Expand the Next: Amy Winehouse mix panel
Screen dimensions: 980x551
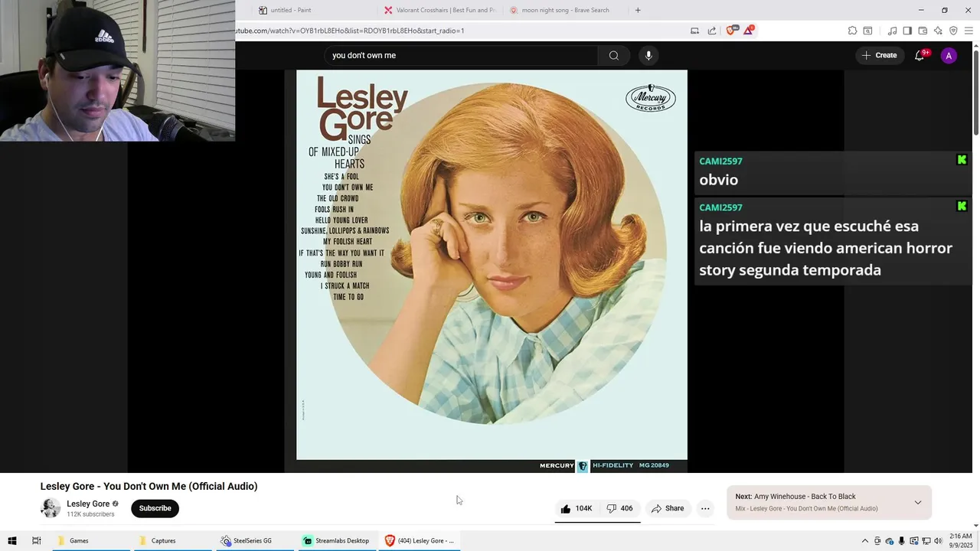click(918, 503)
